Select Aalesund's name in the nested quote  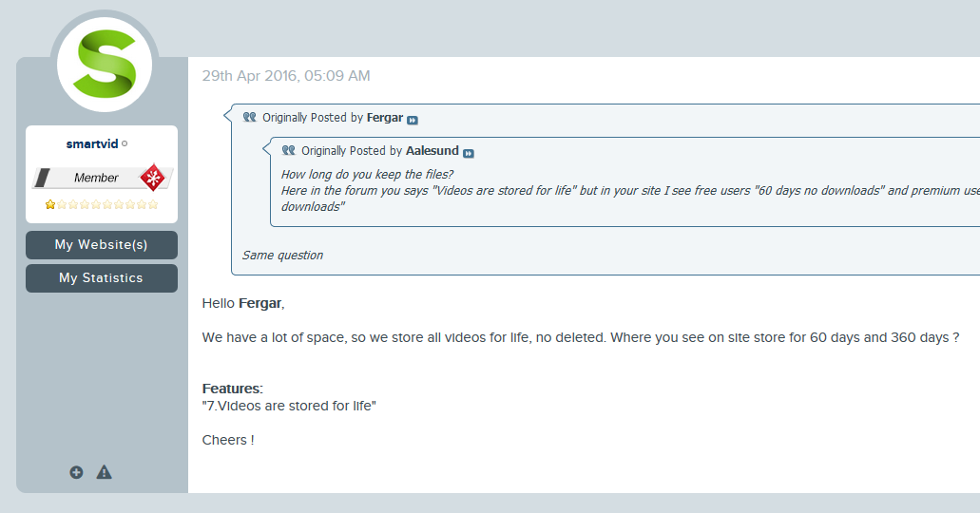point(432,151)
